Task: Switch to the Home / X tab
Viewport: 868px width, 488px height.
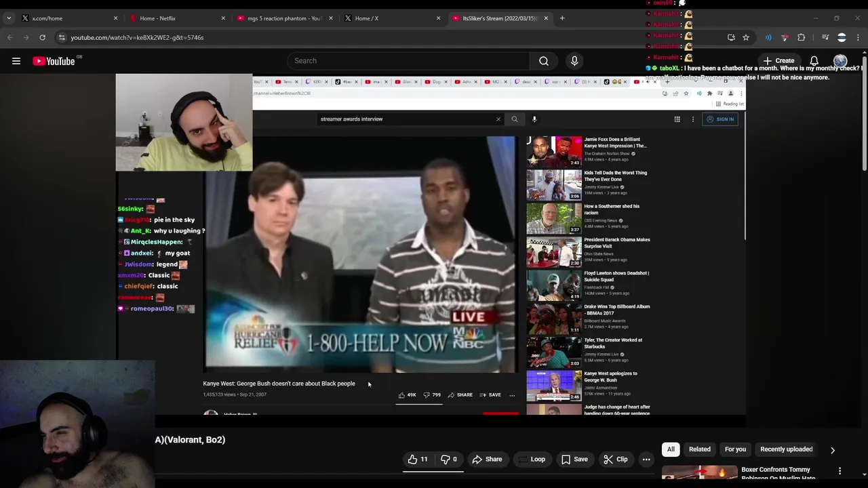Action: (x=392, y=18)
